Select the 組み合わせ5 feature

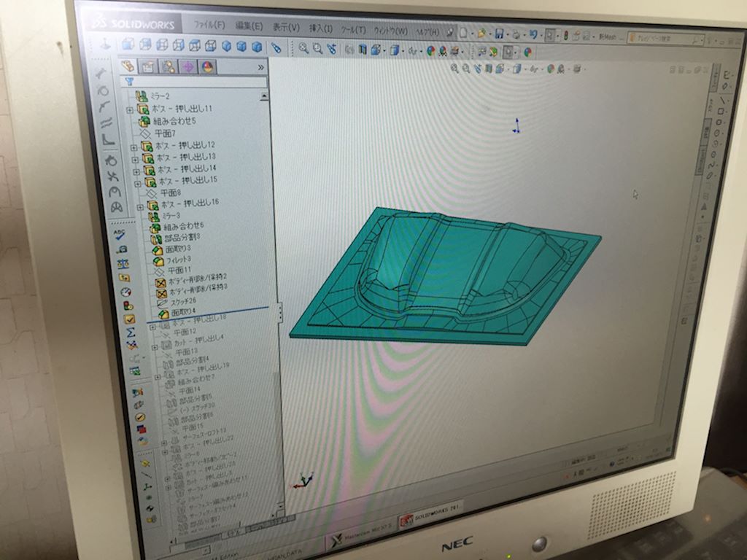pyautogui.click(x=168, y=121)
